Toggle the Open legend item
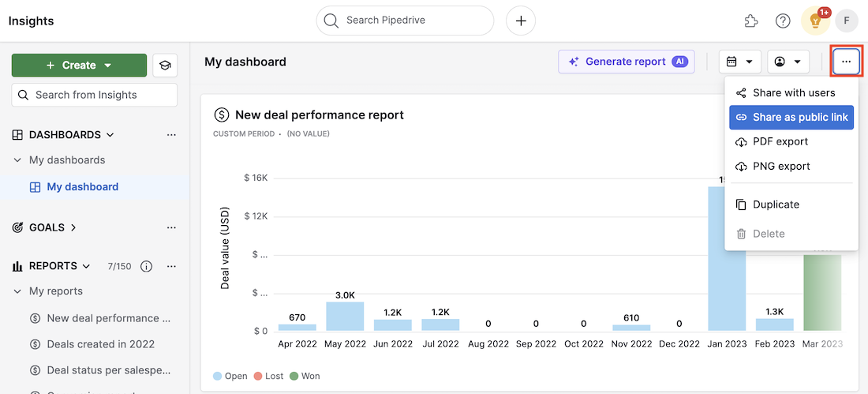 coord(230,377)
